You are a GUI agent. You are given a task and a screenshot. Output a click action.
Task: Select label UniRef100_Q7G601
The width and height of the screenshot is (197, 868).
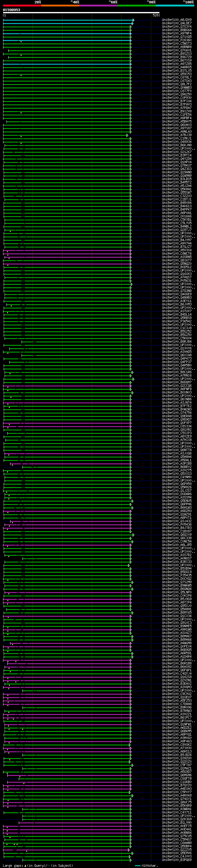tap(177, 50)
